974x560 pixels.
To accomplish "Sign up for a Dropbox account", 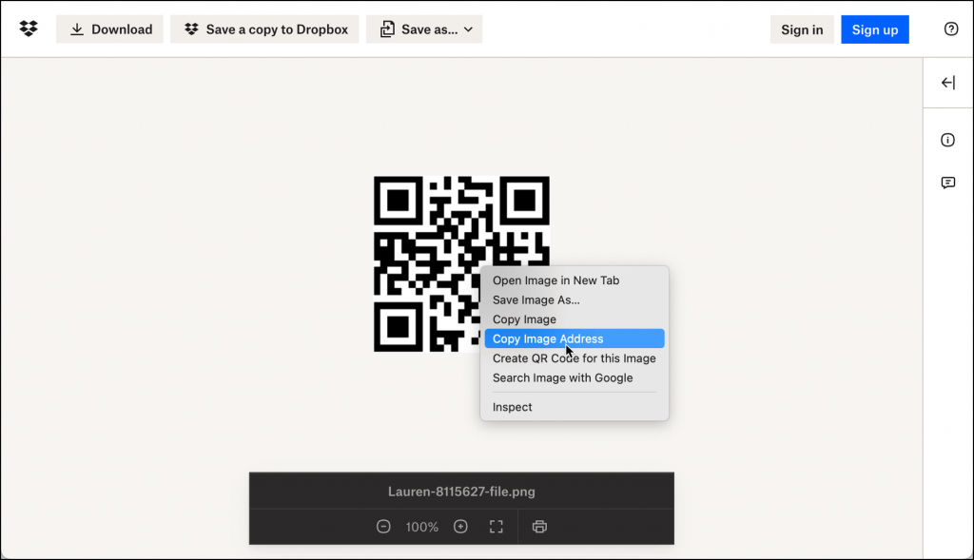I will pos(874,29).
